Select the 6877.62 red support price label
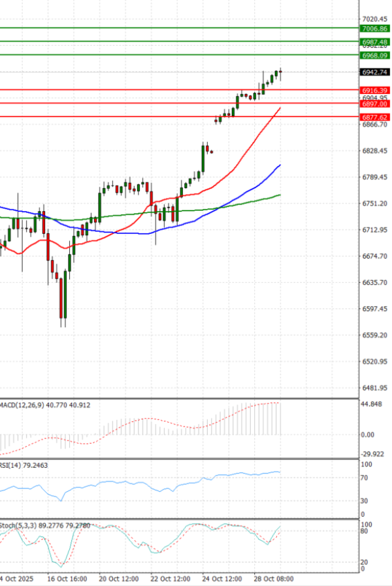The width and height of the screenshot is (392, 586). [x=374, y=117]
